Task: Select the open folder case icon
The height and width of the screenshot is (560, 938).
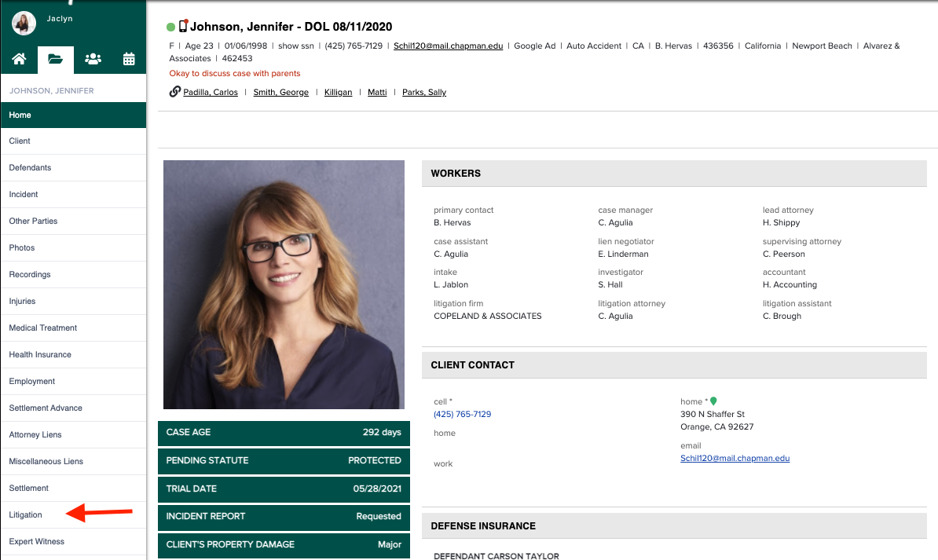Action: click(55, 59)
